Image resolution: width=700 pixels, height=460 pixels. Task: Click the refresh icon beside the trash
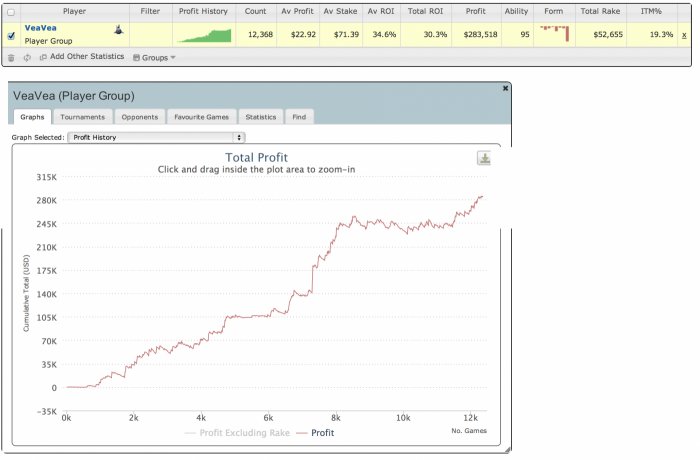(27, 58)
